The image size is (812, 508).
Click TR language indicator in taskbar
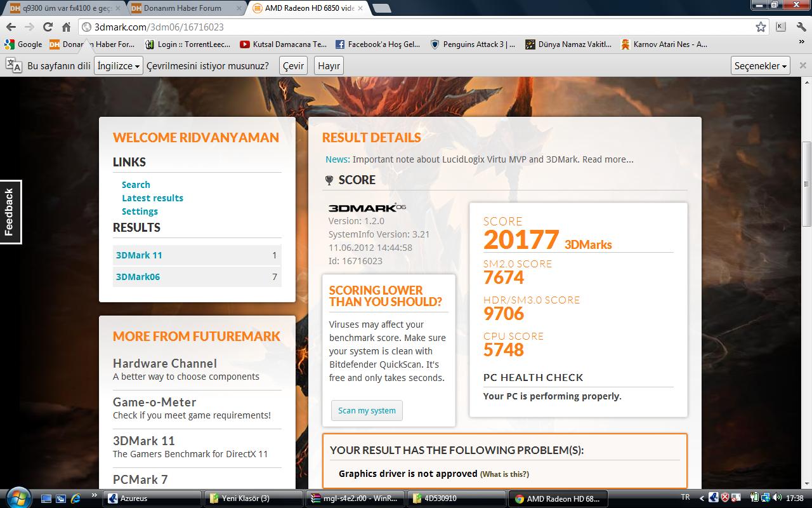tap(685, 498)
